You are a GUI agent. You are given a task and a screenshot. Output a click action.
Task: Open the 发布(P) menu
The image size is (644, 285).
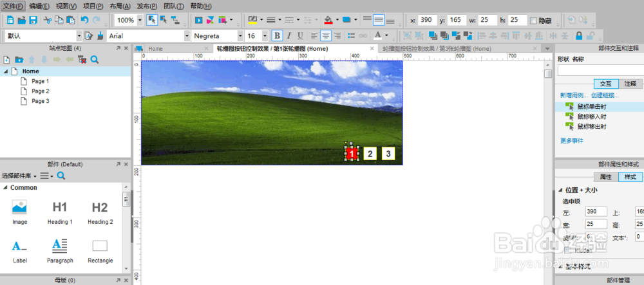pos(147,6)
